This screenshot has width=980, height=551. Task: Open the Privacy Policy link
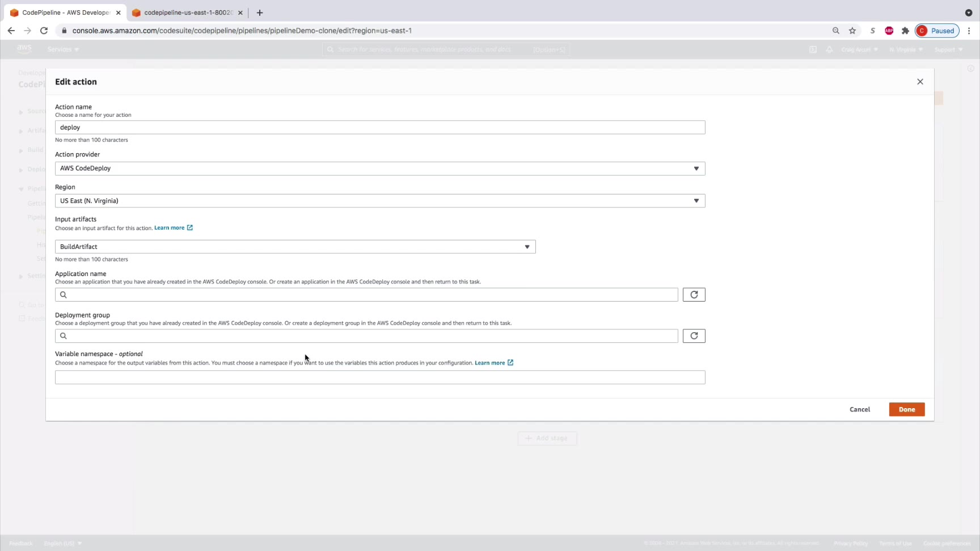(851, 543)
